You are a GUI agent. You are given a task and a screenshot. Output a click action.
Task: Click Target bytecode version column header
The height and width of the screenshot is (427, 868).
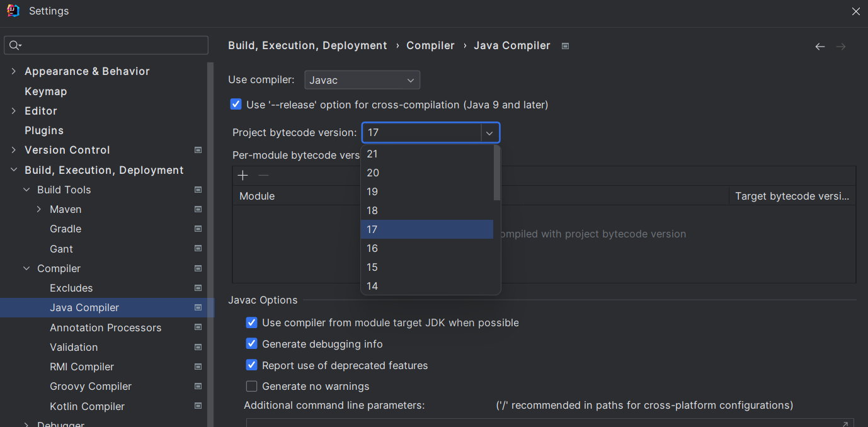click(792, 196)
